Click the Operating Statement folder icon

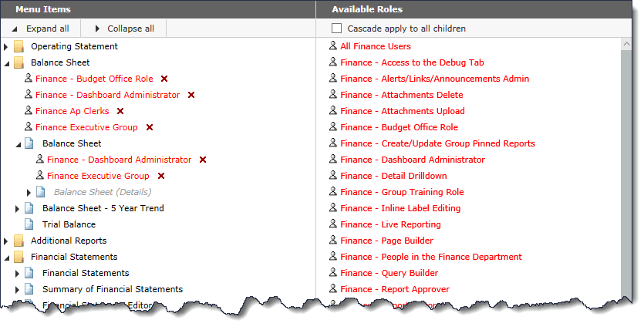(19, 46)
